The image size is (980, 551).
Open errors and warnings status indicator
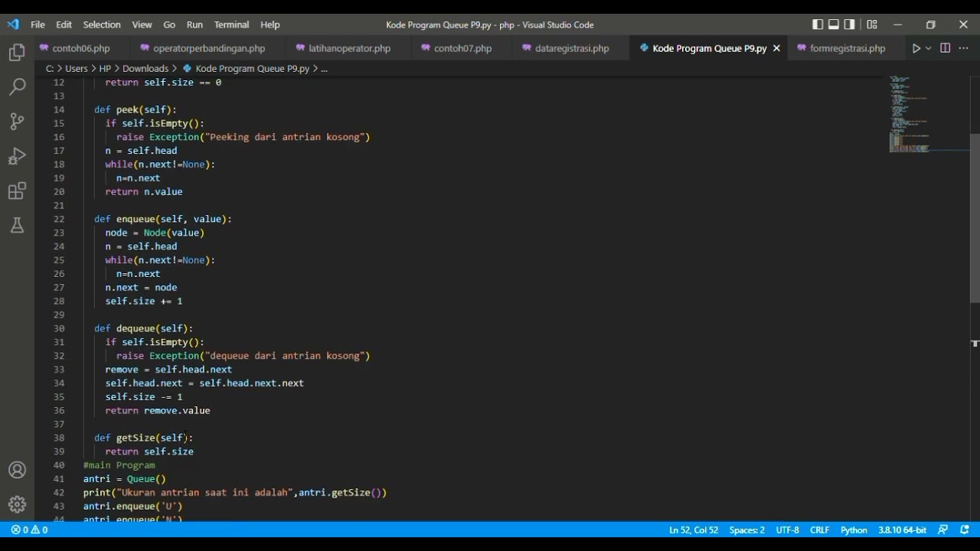coord(29,530)
